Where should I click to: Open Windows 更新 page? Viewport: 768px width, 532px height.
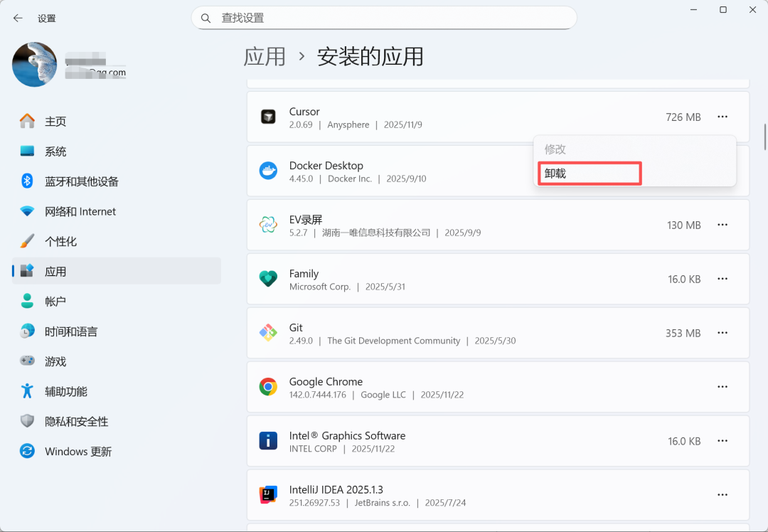[117, 451]
